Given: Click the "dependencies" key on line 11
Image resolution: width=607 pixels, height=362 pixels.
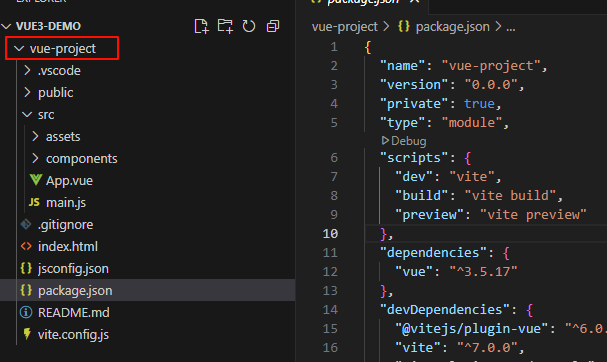Looking at the screenshot, I should (433, 253).
